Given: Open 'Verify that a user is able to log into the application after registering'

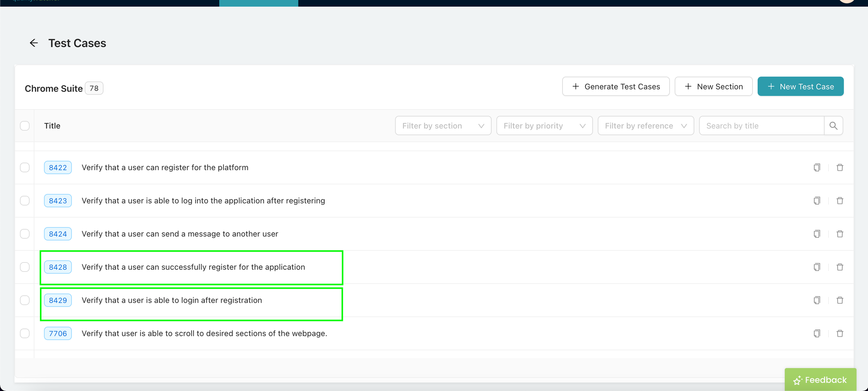Looking at the screenshot, I should coord(203,201).
